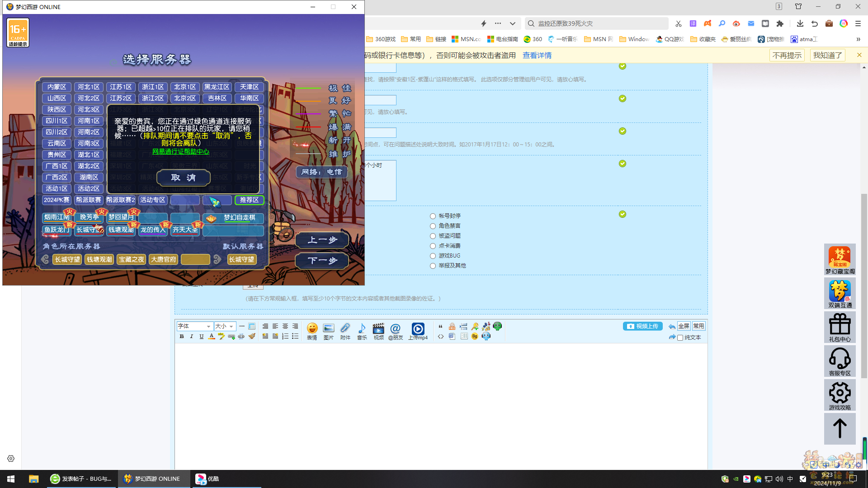Open the browser downloads icon
This screenshot has height=488, width=868.
coord(800,23)
